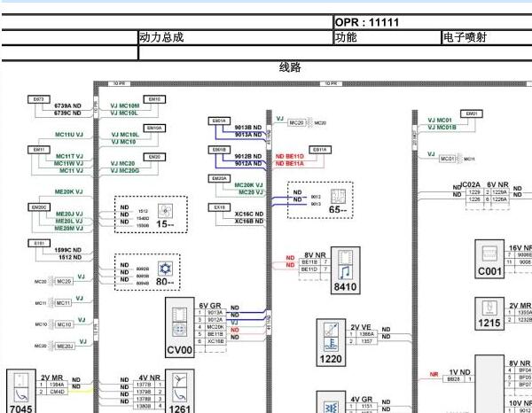This screenshot has width=532, height=413.
Task: Click the E901B splice box
Action: point(219,150)
